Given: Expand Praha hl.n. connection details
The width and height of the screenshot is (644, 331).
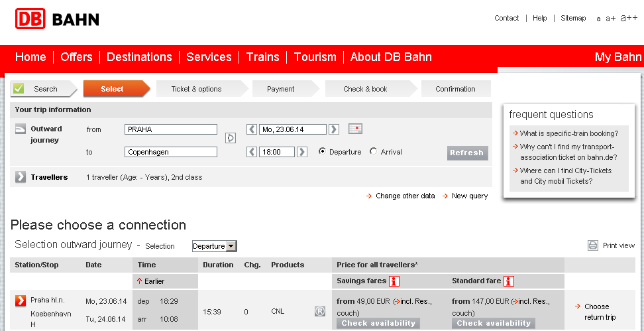Looking at the screenshot, I should tap(21, 301).
